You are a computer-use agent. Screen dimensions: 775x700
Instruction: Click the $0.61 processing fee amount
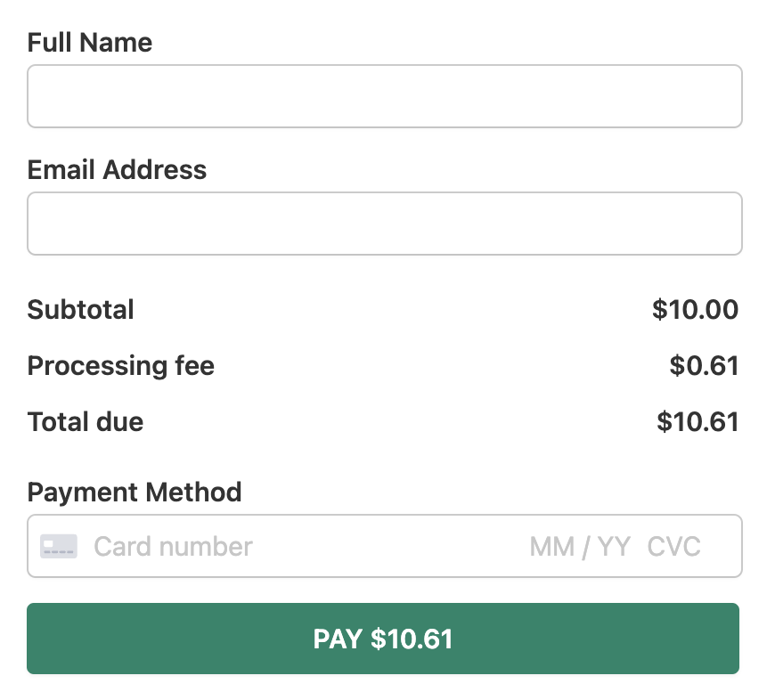704,366
